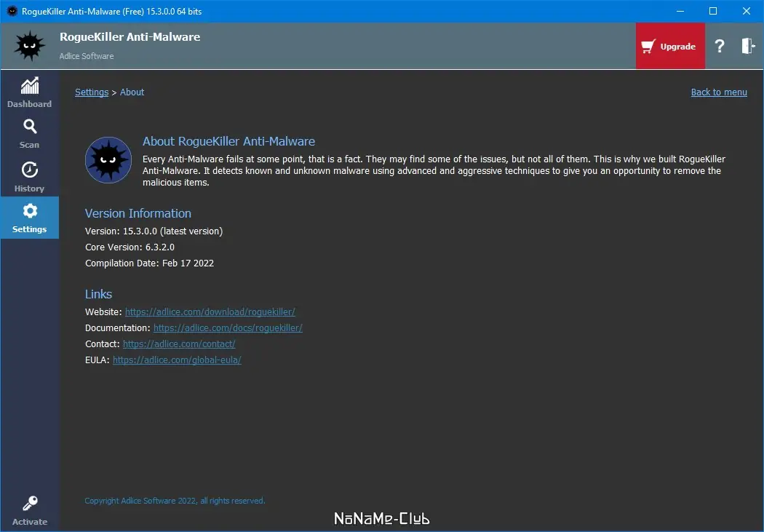The height and width of the screenshot is (532, 764).
Task: Open the History sidebar section
Action: tap(29, 176)
